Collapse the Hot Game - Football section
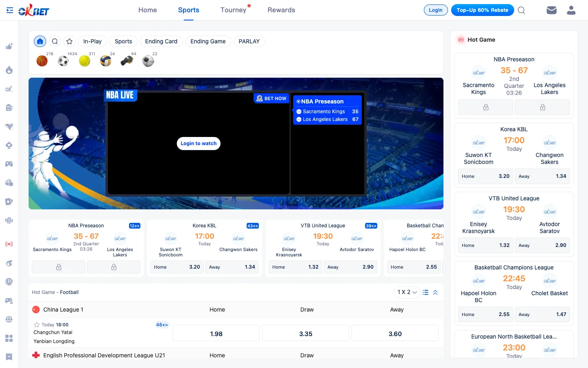This screenshot has height=368, width=588. point(435,292)
